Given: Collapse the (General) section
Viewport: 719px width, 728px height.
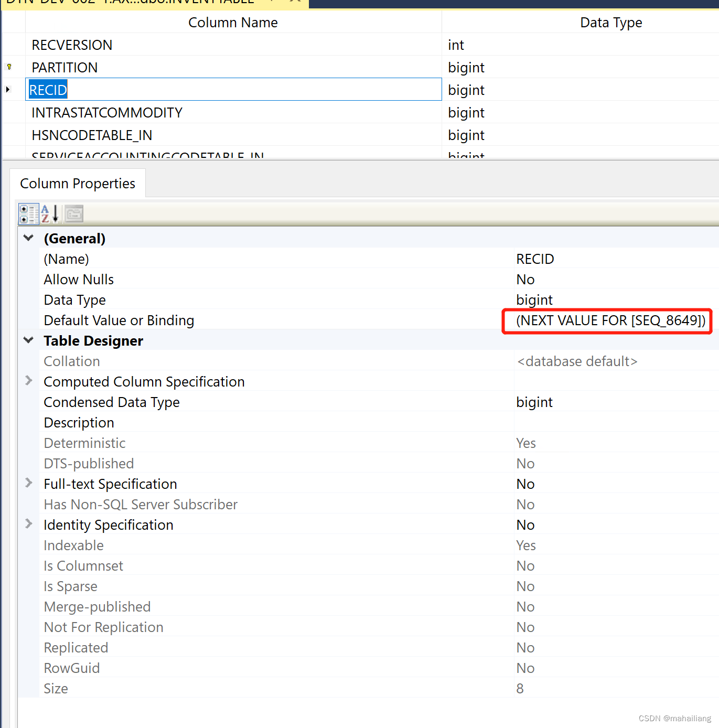Looking at the screenshot, I should pyautogui.click(x=28, y=238).
